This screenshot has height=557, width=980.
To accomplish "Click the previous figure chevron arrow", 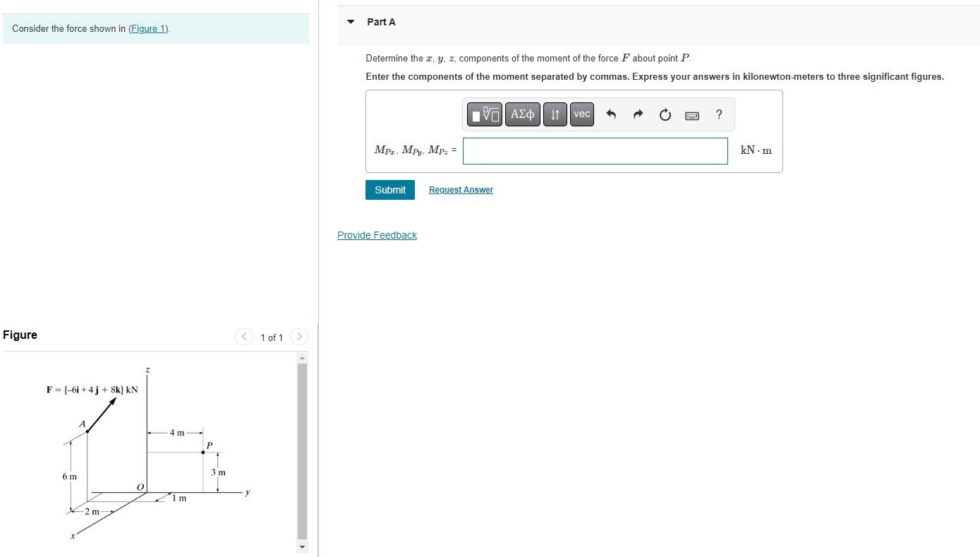I will [x=243, y=337].
